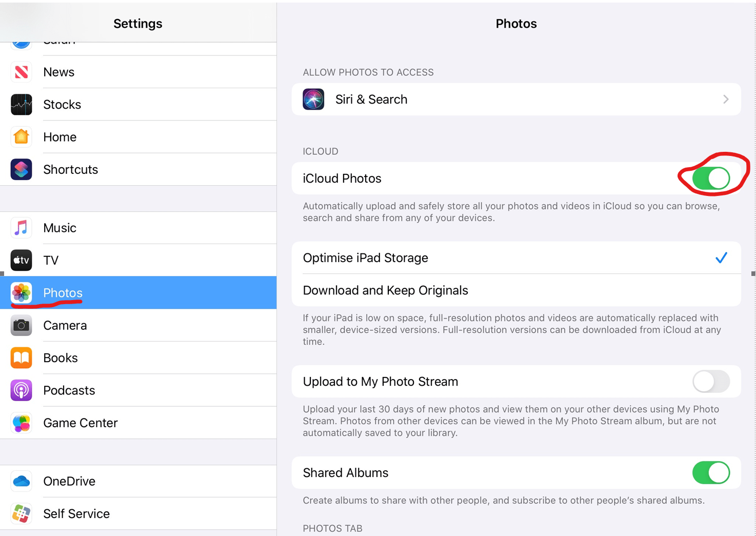Click the Music app icon
Viewport: 756px width, 536px height.
tap(21, 228)
